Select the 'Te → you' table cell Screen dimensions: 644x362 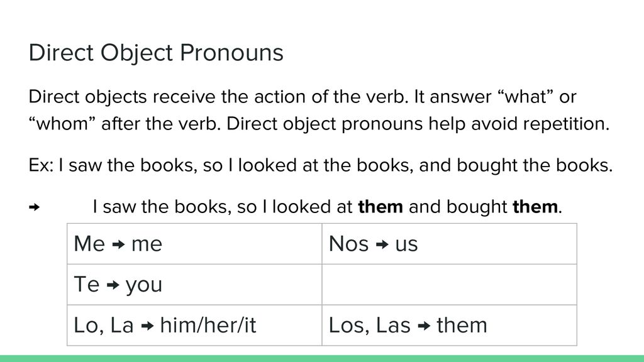[195, 285]
